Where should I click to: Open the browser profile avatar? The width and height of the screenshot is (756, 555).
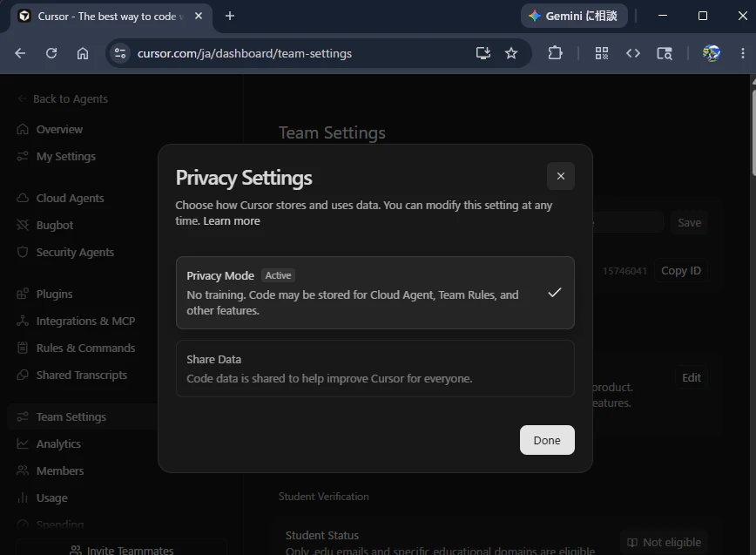tap(712, 53)
